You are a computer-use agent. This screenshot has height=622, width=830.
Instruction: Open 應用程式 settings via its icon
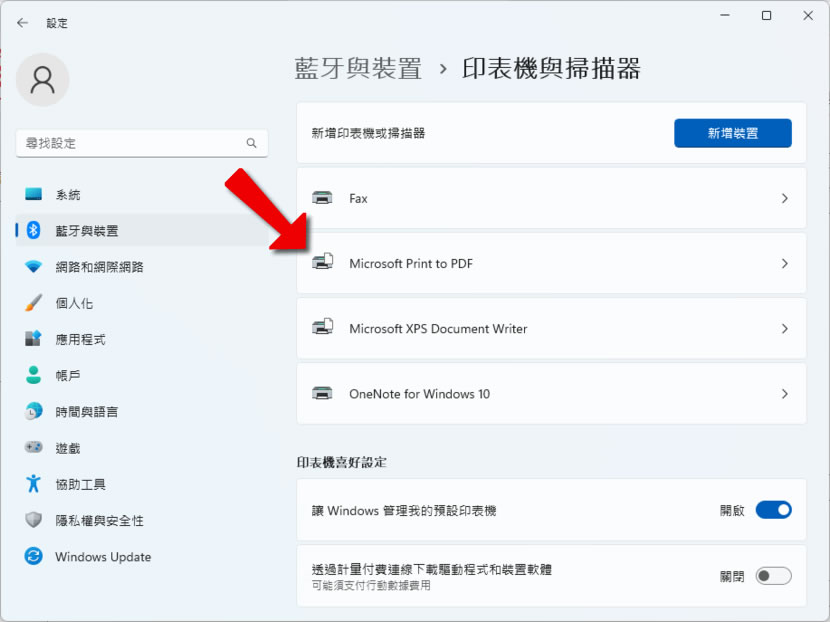point(33,339)
